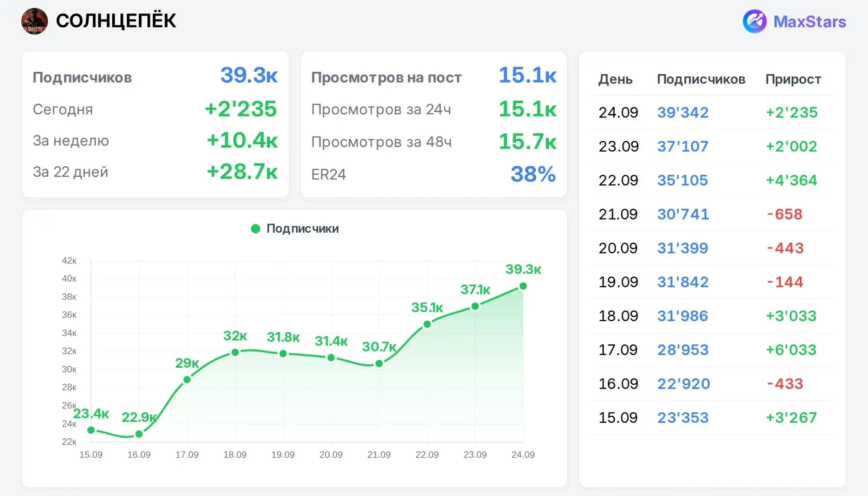Click the СОЛНЦЕПЁК channel avatar
This screenshot has width=868, height=496.
point(34,21)
